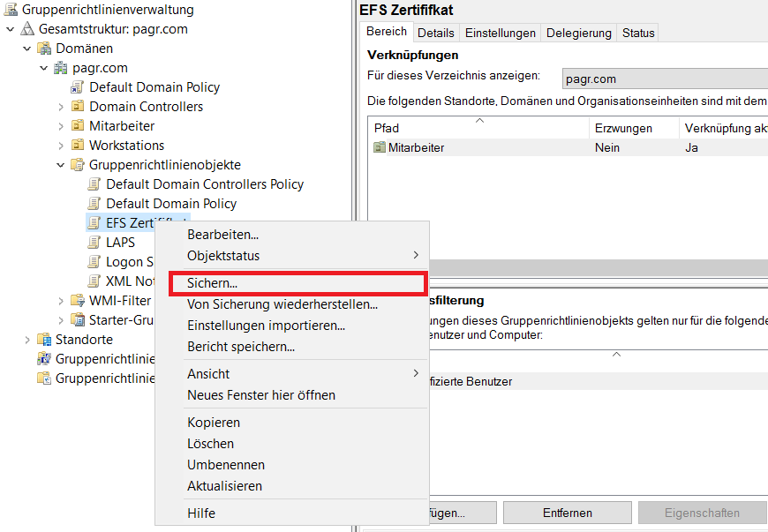Click the Gesamtstruktur pagr.com forest icon
The width and height of the screenshot is (768, 532).
(x=27, y=29)
